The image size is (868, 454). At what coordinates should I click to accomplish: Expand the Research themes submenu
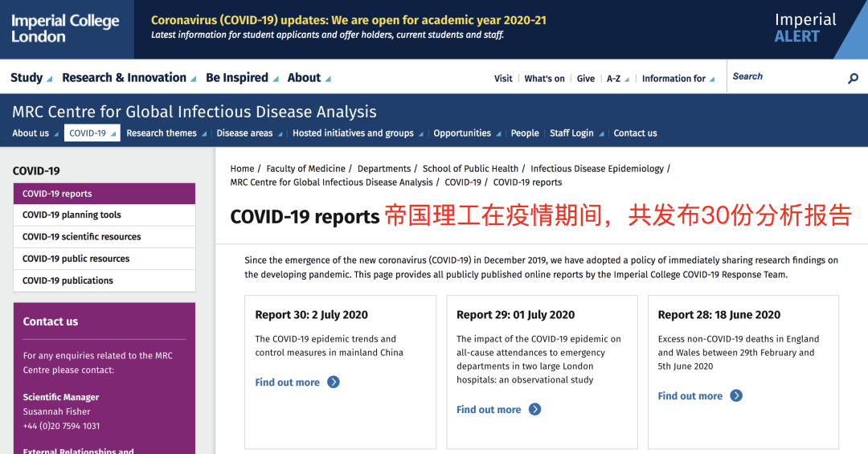pos(166,133)
